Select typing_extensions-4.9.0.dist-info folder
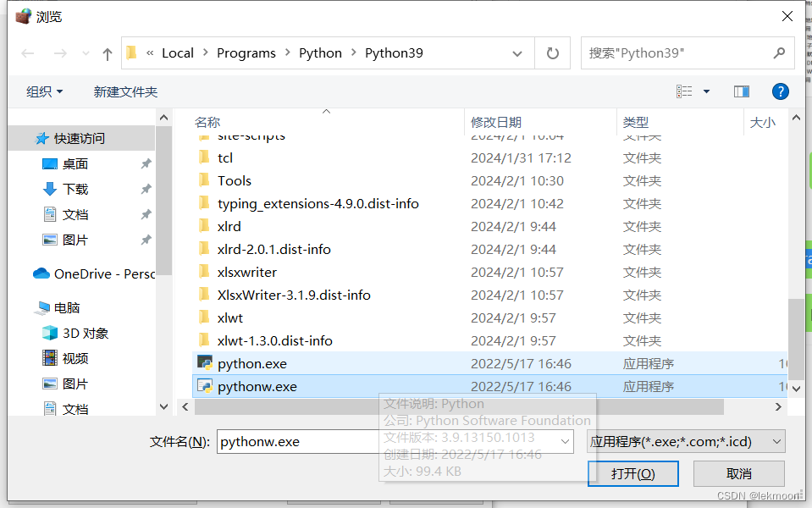 click(x=318, y=203)
